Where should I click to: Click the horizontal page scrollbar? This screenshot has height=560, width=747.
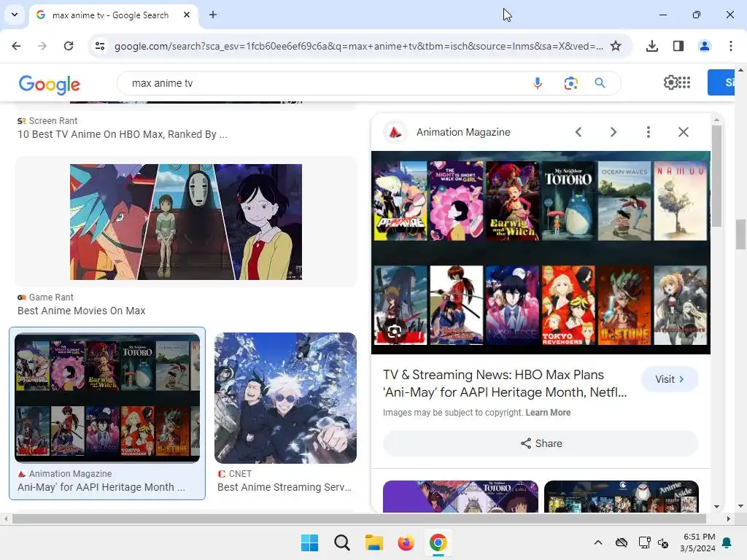[359, 518]
